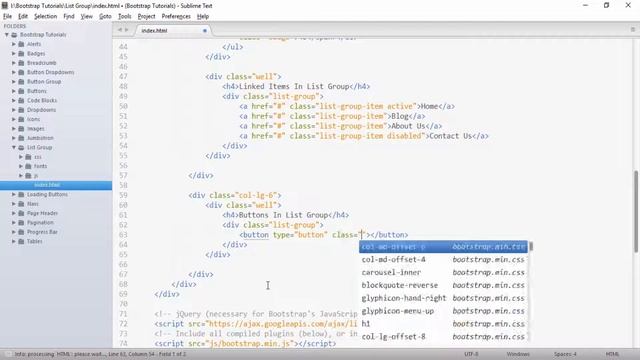Expand the css subfolder arrow
Viewport: 640px width, 360px height.
click(21, 157)
